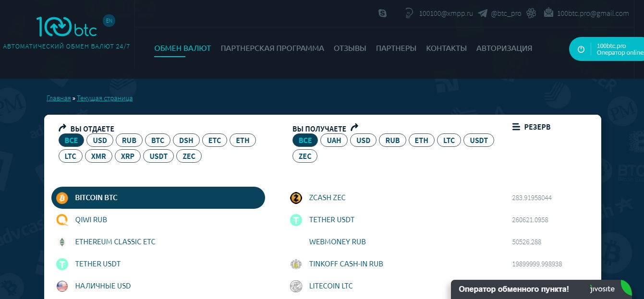Filter give currencies by USD

click(100, 141)
